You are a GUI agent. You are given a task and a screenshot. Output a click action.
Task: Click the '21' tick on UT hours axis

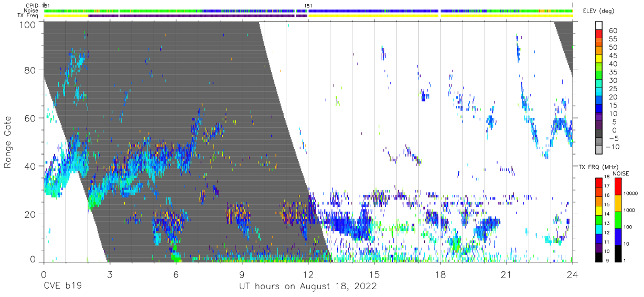[x=507, y=274]
